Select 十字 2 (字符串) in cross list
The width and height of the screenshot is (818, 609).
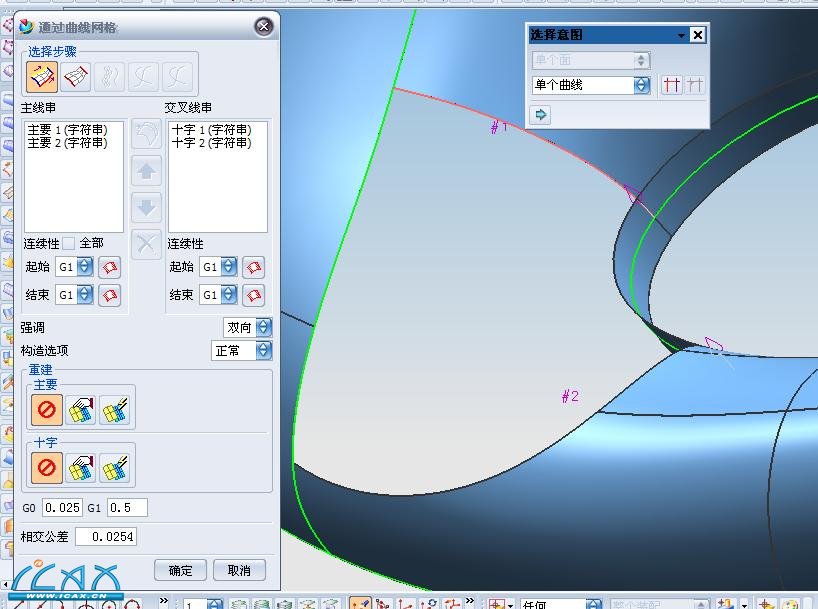pyautogui.click(x=210, y=143)
